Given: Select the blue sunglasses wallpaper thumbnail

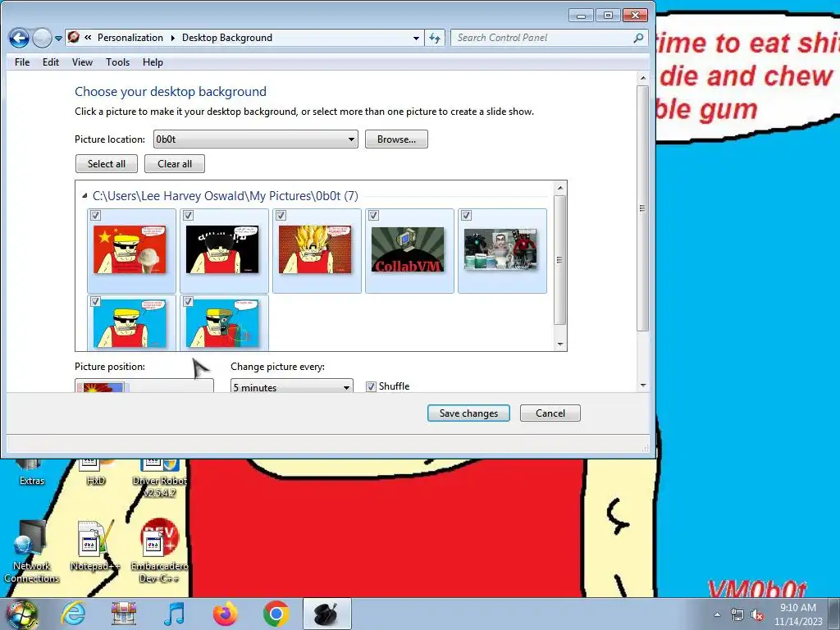Looking at the screenshot, I should coord(130,323).
